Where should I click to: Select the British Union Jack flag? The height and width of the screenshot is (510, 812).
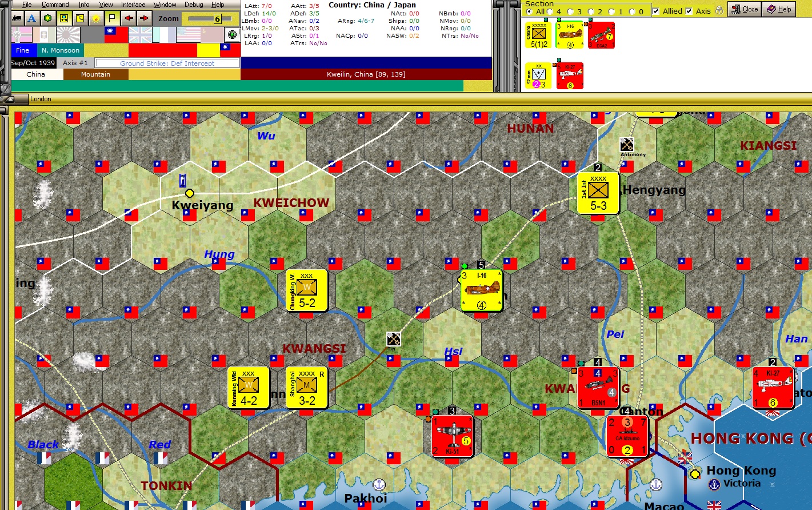[140, 35]
